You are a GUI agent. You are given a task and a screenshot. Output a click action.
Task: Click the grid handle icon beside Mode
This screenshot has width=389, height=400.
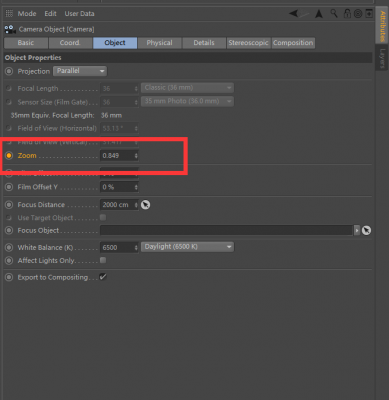[9, 14]
